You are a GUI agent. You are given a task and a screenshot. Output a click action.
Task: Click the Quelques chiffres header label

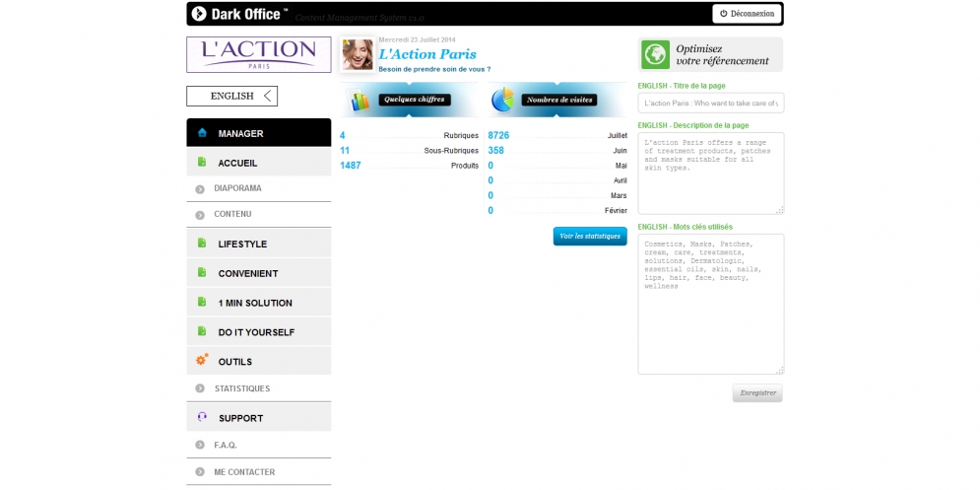(x=415, y=100)
